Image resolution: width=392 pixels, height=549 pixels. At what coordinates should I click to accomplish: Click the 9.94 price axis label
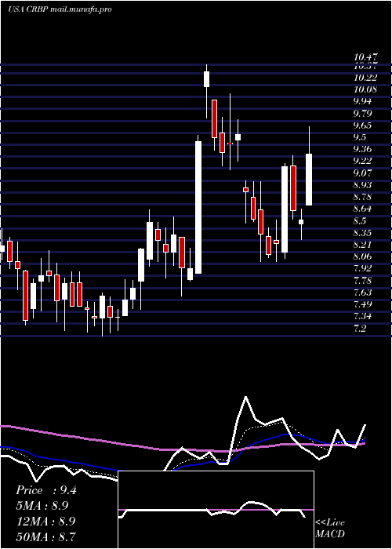tap(362, 101)
